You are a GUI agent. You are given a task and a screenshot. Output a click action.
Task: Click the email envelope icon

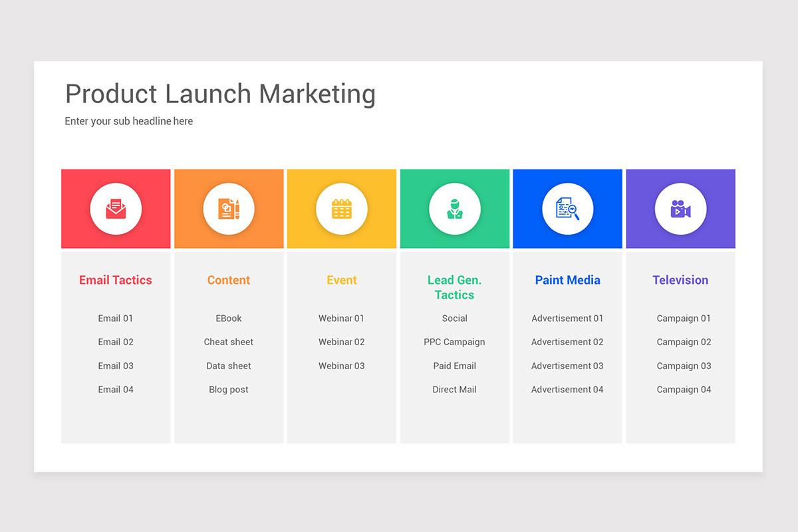[x=116, y=209]
